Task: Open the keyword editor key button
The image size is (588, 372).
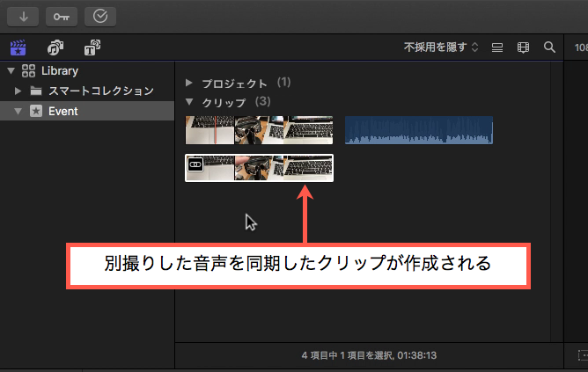Action: click(62, 17)
